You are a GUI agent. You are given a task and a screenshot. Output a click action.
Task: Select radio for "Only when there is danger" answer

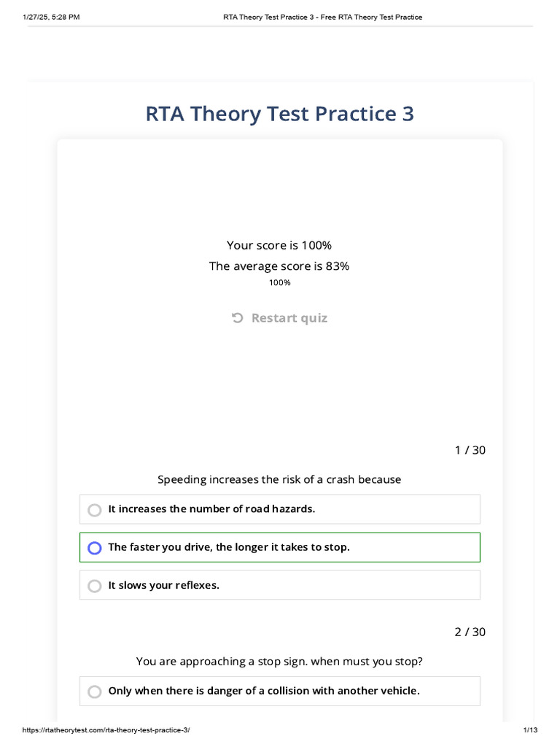tap(94, 692)
